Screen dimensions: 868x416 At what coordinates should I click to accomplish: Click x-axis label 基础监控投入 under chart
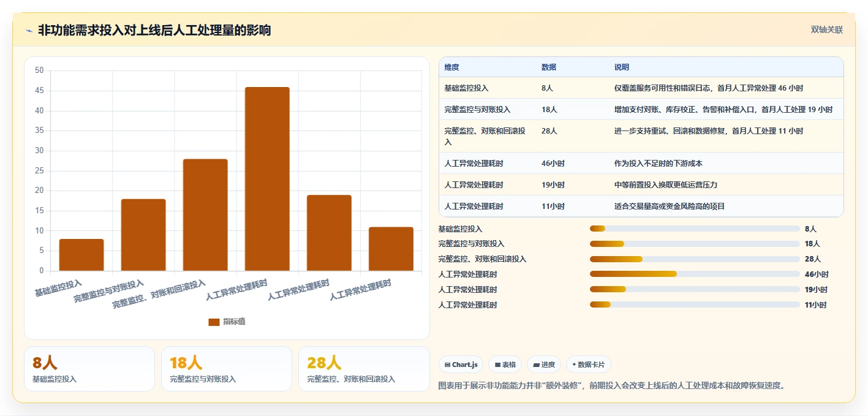coord(58,289)
